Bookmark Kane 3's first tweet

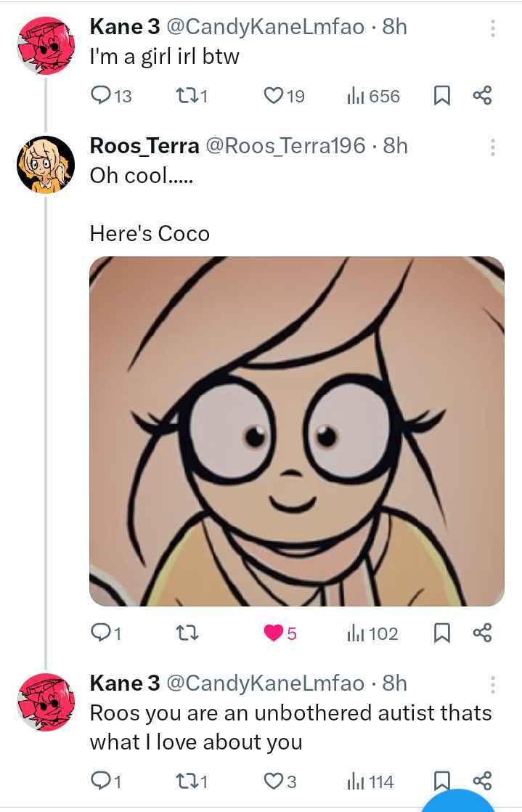coord(440,96)
